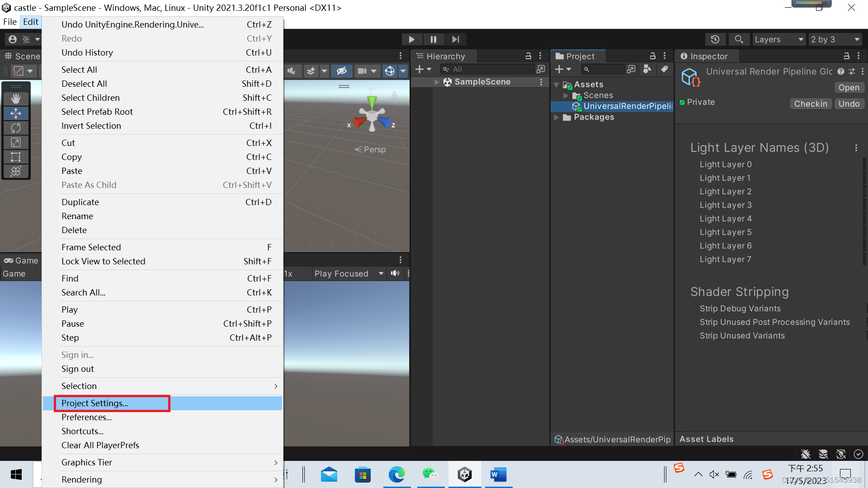This screenshot has width=868, height=488.
Task: Click the Checkin button
Action: 811,103
